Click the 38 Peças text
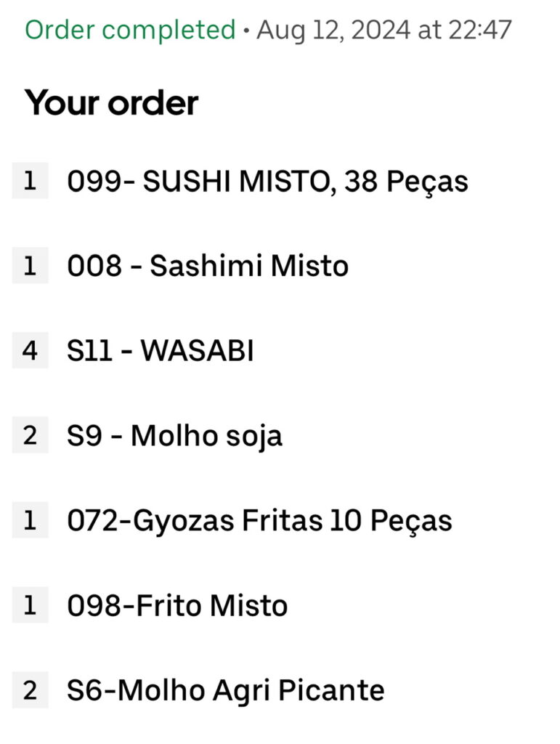This screenshot has width=560, height=744. 406,181
